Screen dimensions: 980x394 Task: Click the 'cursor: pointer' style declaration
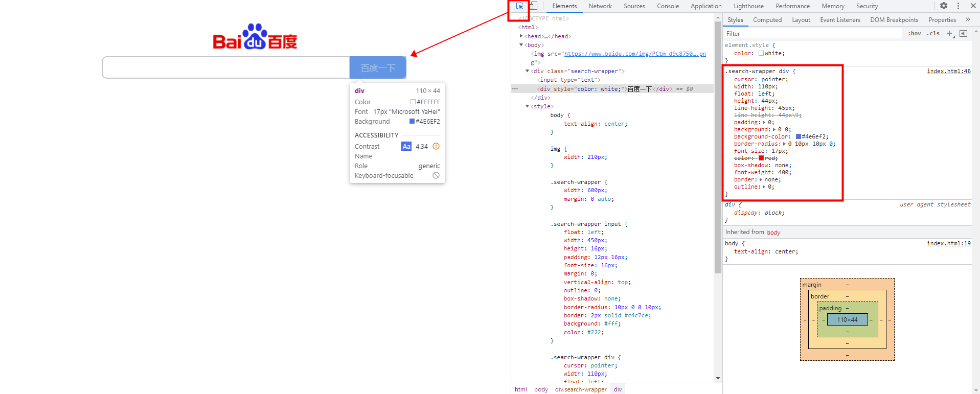tap(761, 79)
